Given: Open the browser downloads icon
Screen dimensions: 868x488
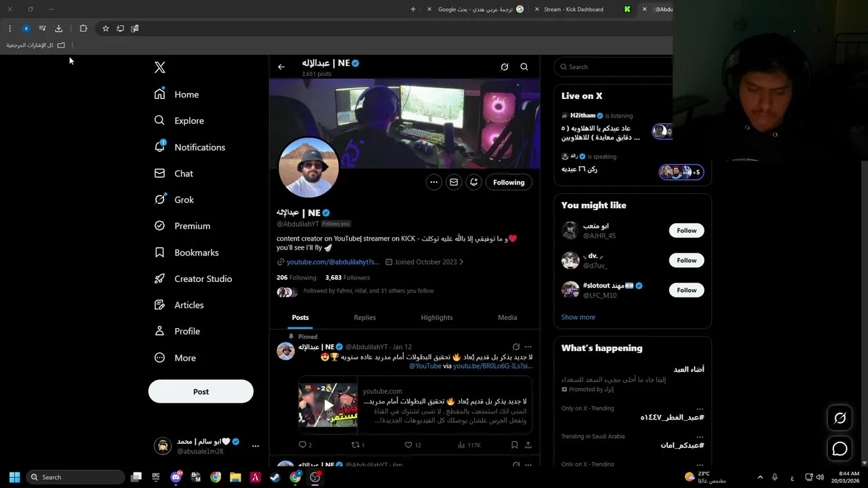Looking at the screenshot, I should [x=58, y=28].
